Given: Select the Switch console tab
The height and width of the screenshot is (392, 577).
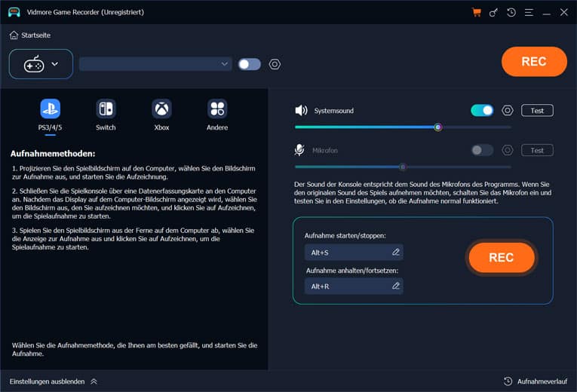Looking at the screenshot, I should [x=106, y=115].
